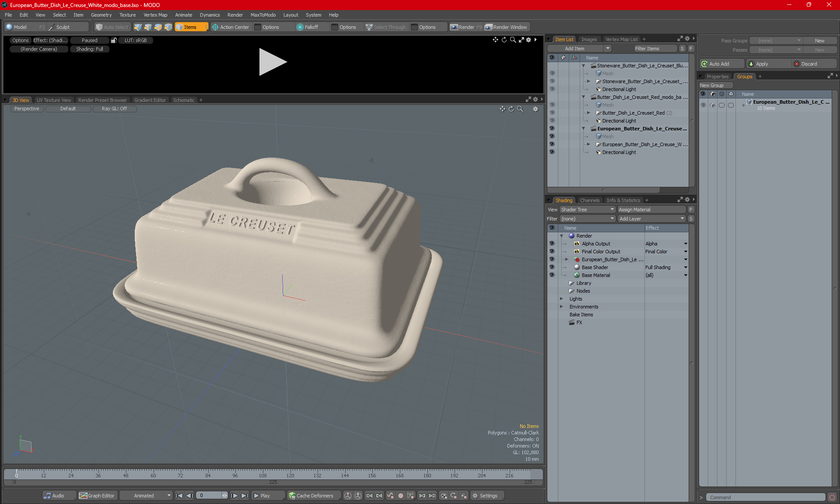The height and width of the screenshot is (504, 840).
Task: Jump to first frame in transport controls
Action: pos(179,496)
